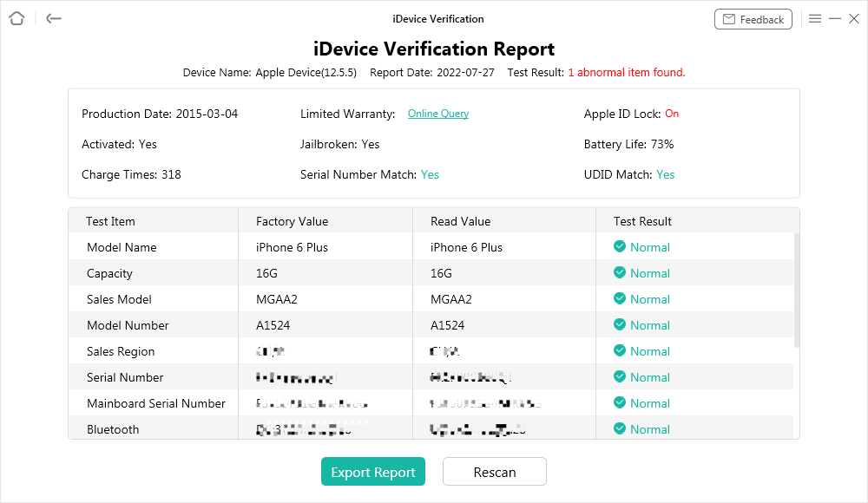Select the Test Result column header

(643, 221)
